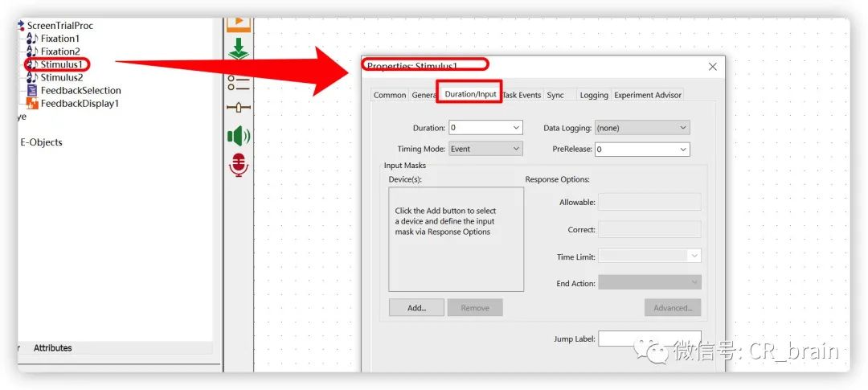Select FeedbackDisplay1 object in tree
The width and height of the screenshot is (868, 390).
pos(72,104)
